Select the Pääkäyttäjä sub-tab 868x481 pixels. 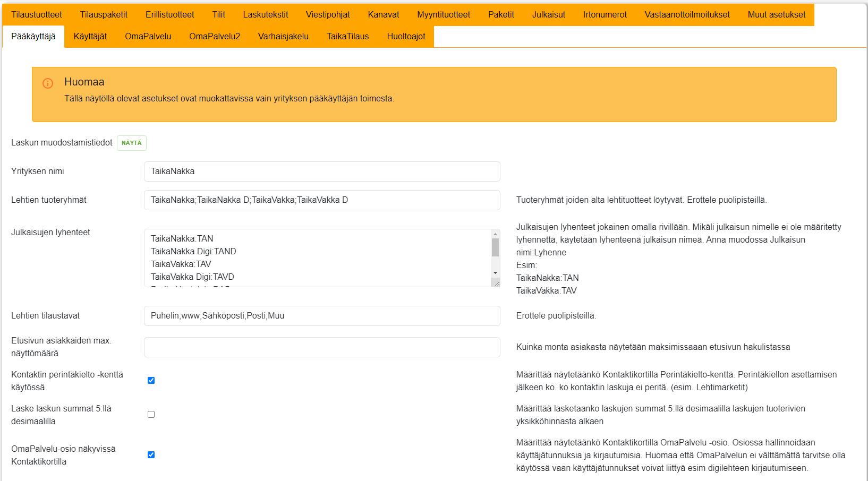pos(33,37)
